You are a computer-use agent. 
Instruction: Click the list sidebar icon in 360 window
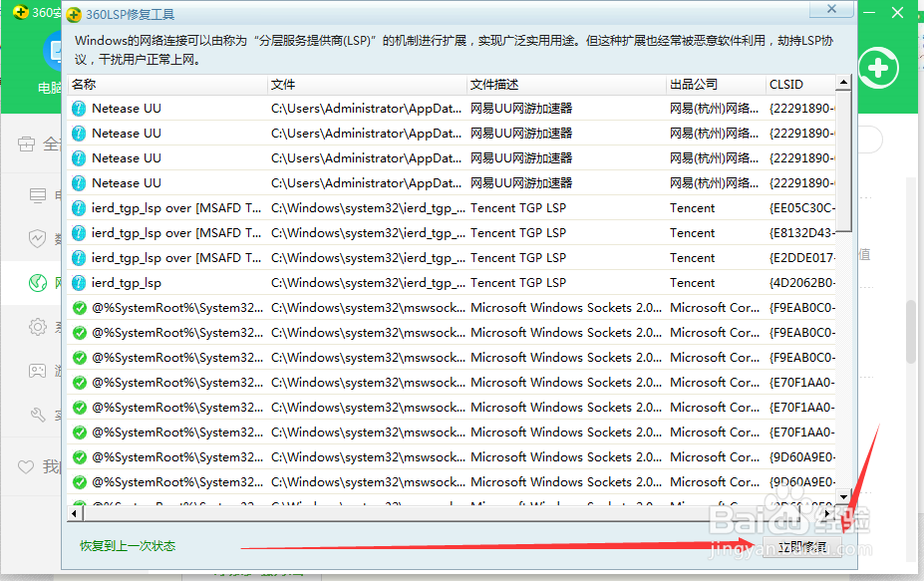pos(38,195)
